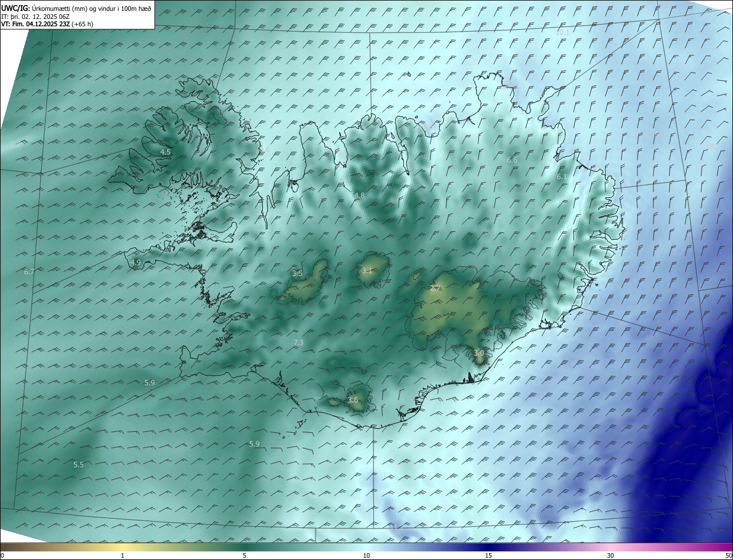This screenshot has height=560, width=733.
Task: Click the 3.6 value on the map
Action: click(x=353, y=400)
